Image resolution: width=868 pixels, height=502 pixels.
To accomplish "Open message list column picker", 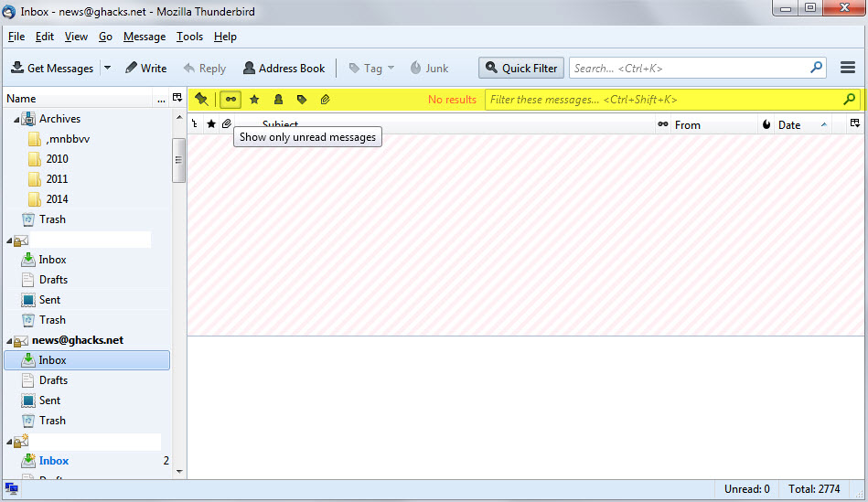I will [855, 123].
